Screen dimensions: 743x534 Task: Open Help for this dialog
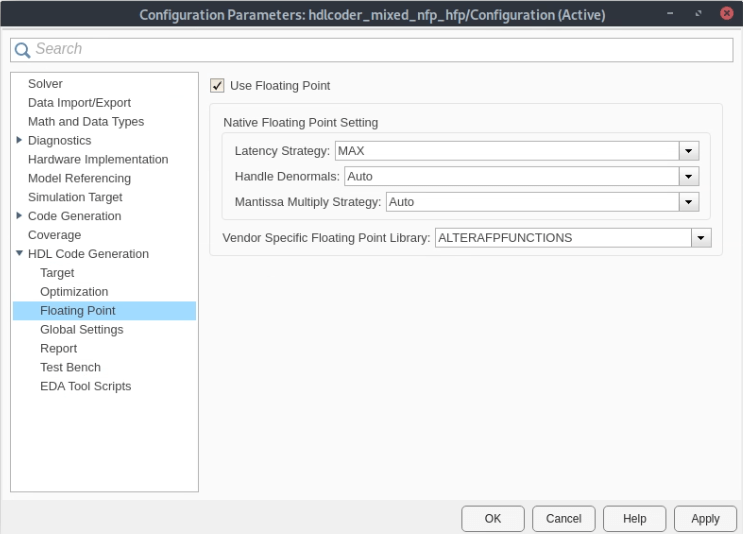(634, 519)
